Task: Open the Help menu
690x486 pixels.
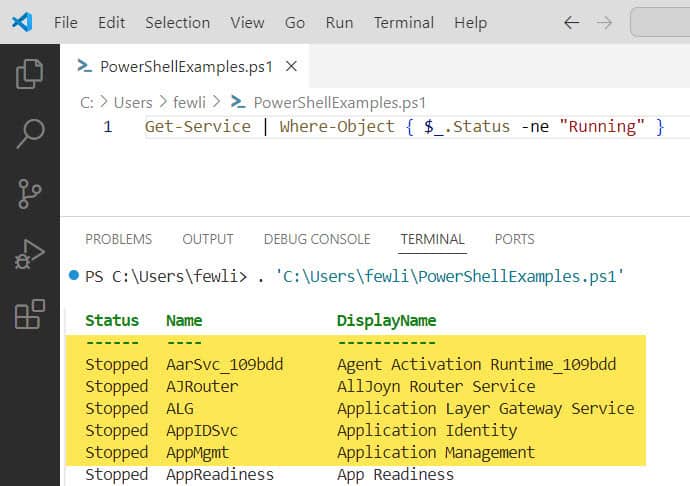Action: click(470, 22)
